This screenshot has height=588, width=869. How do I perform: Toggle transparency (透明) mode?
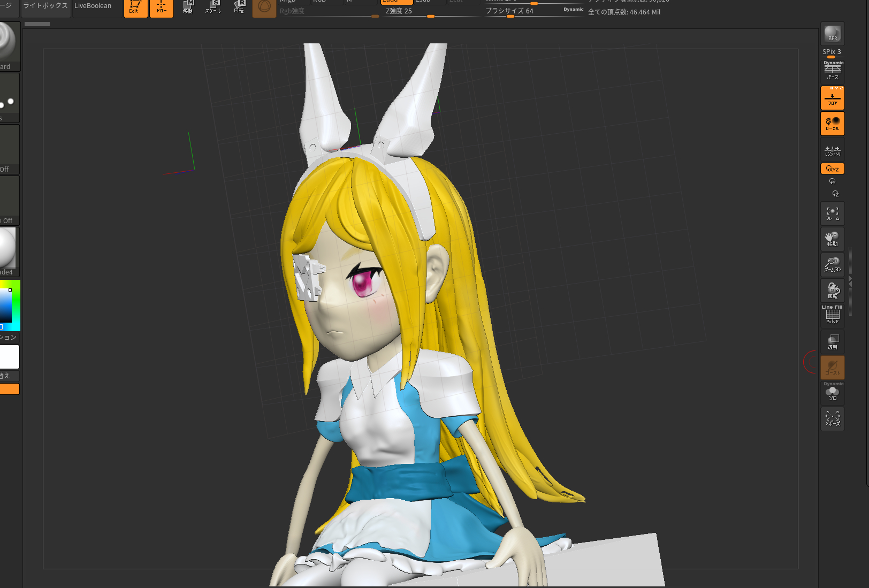(x=832, y=341)
